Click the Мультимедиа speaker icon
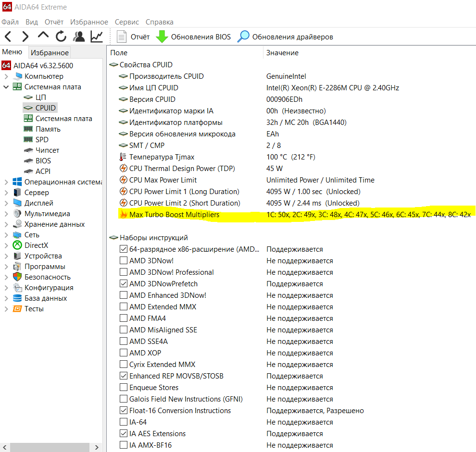 (17, 214)
